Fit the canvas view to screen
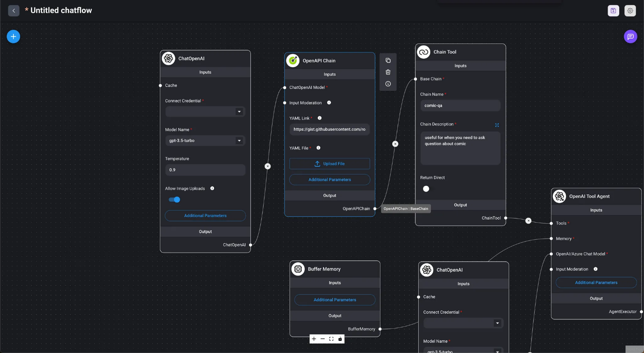Viewport: 644px width, 353px height. [x=331, y=339]
